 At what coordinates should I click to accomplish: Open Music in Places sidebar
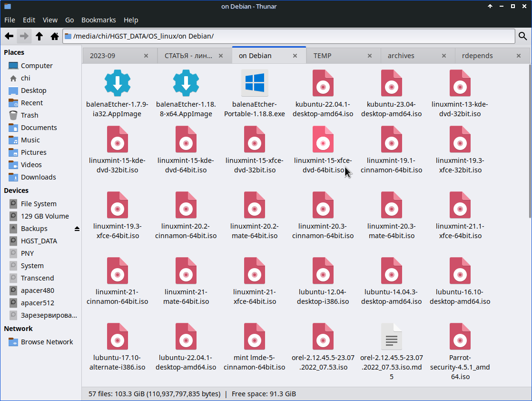[x=30, y=140]
